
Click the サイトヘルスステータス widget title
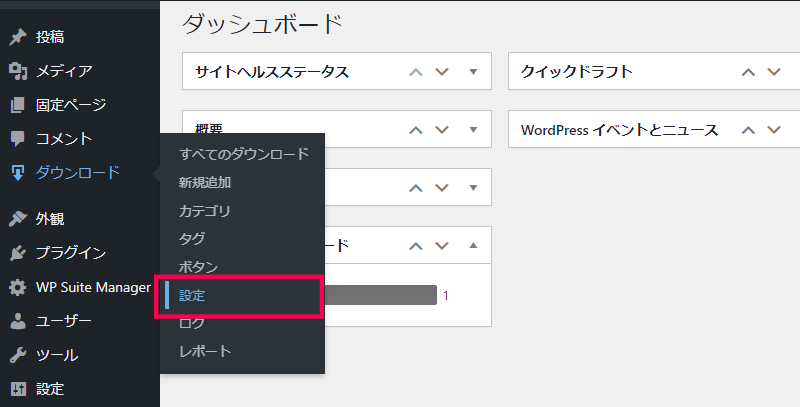coord(272,72)
